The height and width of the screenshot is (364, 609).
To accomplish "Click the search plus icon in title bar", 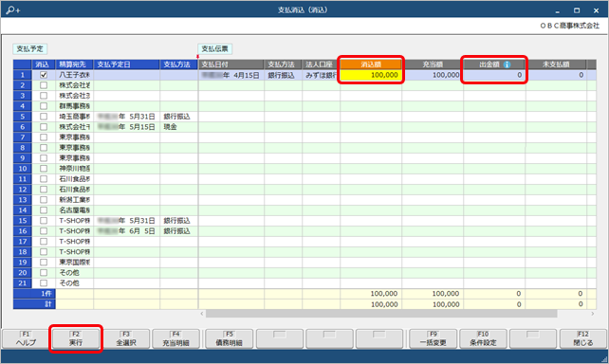I will click(x=13, y=10).
